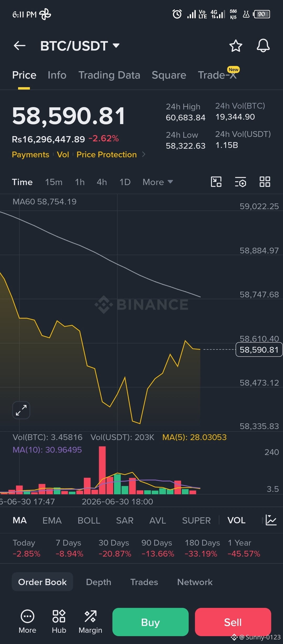The image size is (283, 644).
Task: Select the Depth tab
Action: (99, 582)
